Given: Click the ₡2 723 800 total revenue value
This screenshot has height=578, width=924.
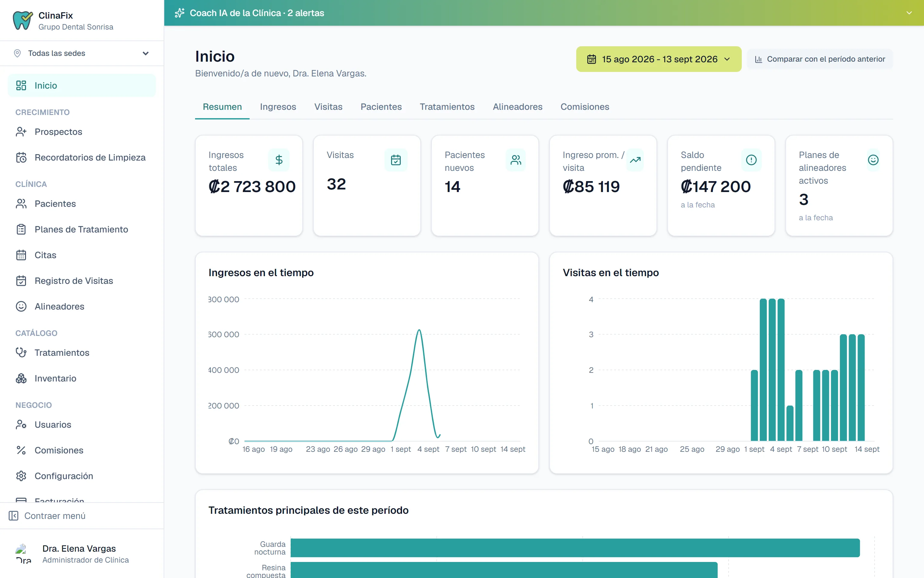Looking at the screenshot, I should tap(252, 187).
